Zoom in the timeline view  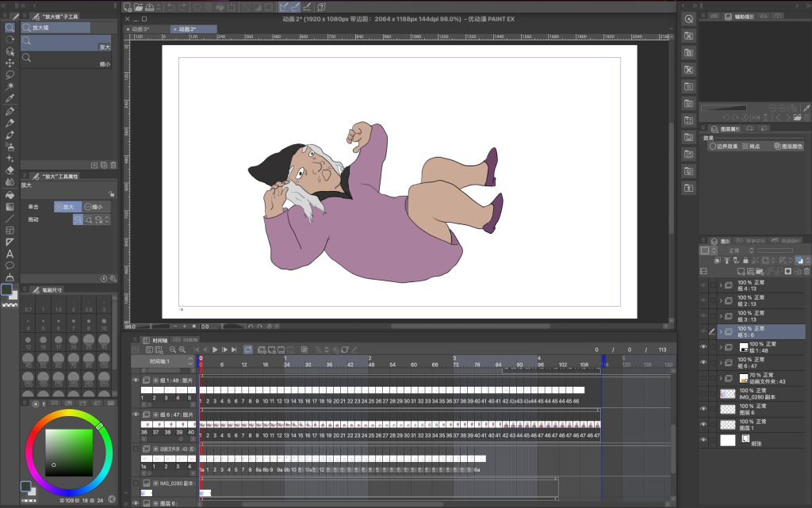pyautogui.click(x=182, y=349)
